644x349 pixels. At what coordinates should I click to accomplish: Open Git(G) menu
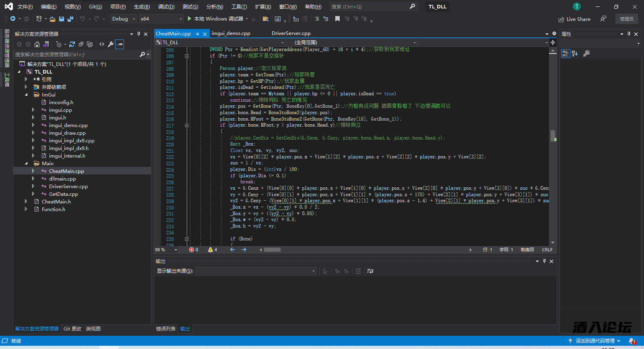[95, 7]
